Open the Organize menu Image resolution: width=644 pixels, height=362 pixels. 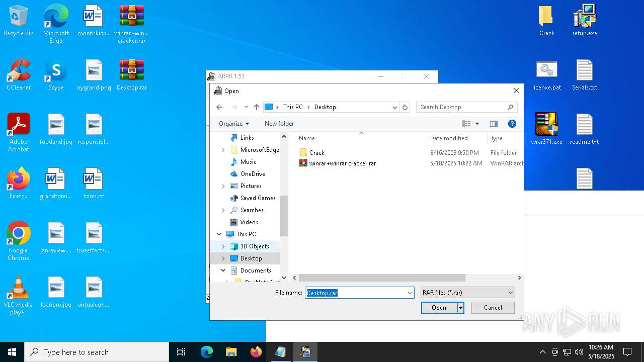pos(234,124)
